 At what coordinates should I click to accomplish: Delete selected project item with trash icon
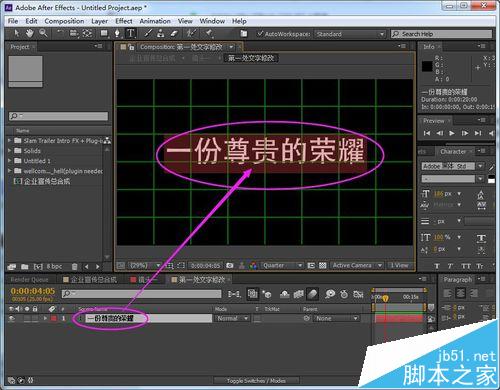[75, 267]
